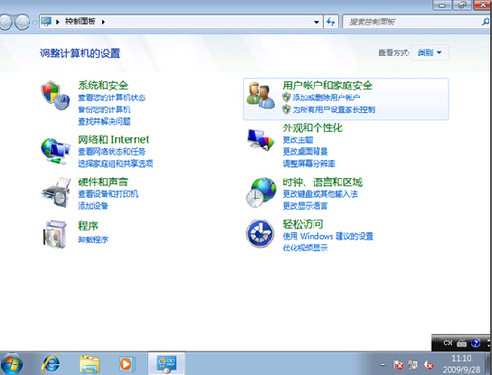
Task: Click the CH input language indicator
Action: click(448, 343)
